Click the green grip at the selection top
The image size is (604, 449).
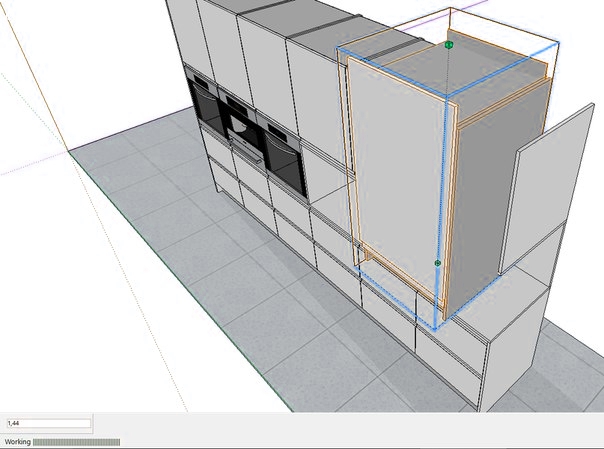click(448, 45)
